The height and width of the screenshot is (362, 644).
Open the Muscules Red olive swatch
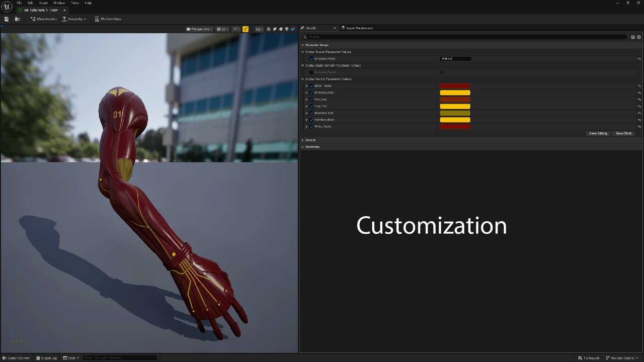(x=455, y=113)
